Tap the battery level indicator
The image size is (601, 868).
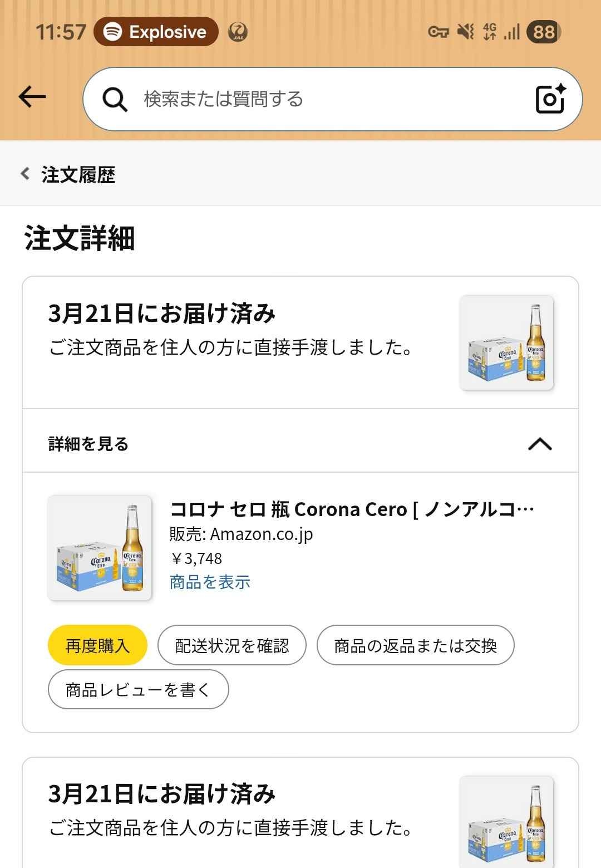[543, 32]
